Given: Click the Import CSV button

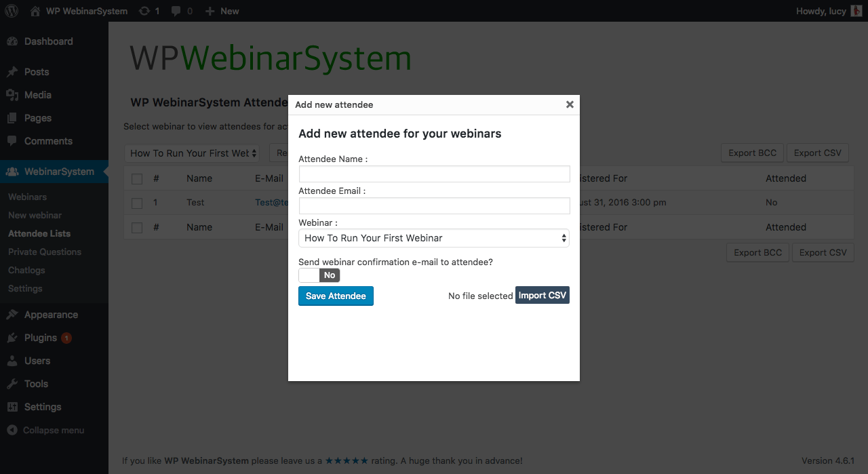Looking at the screenshot, I should click(x=542, y=295).
